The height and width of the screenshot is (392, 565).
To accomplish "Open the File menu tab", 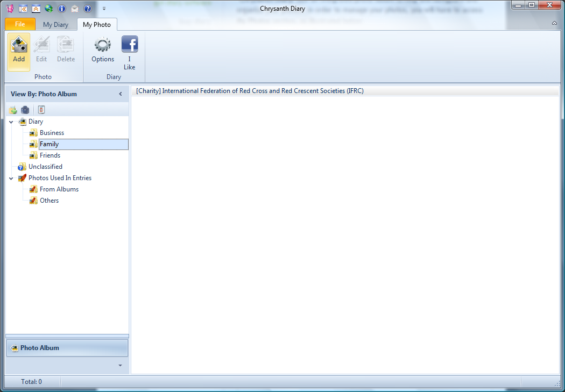I will click(x=20, y=25).
